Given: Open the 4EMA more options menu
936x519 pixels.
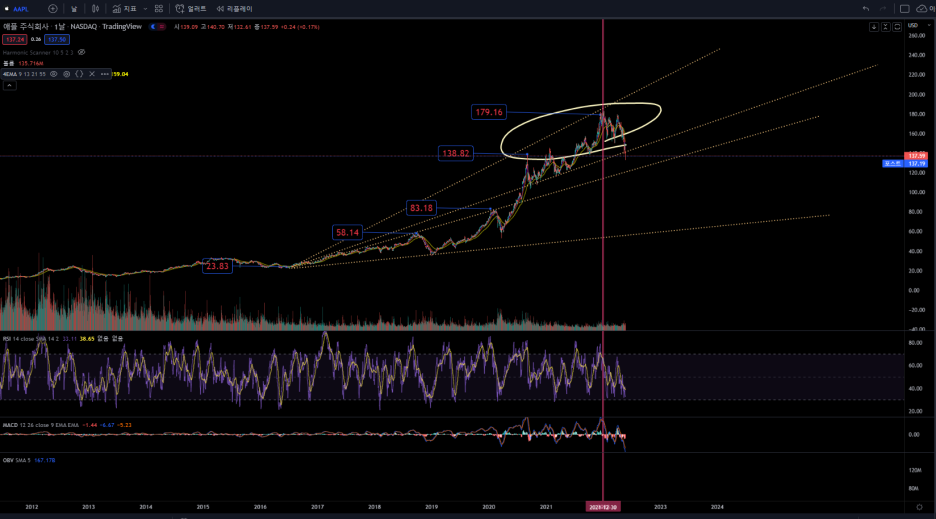Looking at the screenshot, I should 104,74.
